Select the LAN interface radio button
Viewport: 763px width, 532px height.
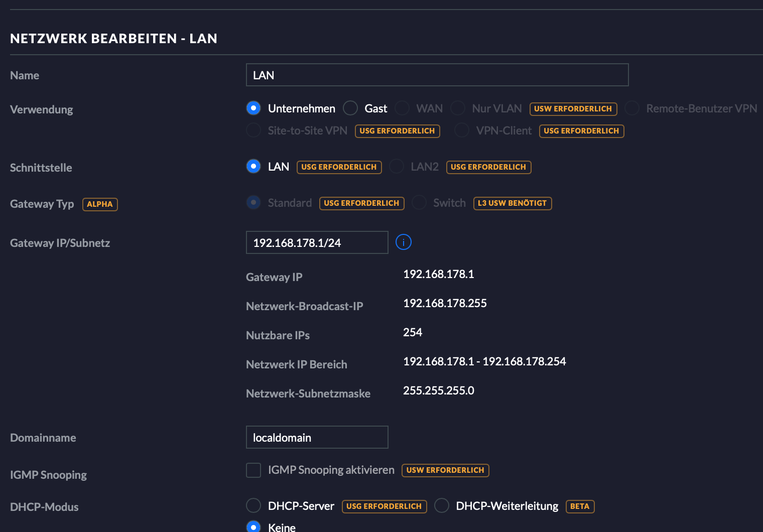click(x=253, y=167)
